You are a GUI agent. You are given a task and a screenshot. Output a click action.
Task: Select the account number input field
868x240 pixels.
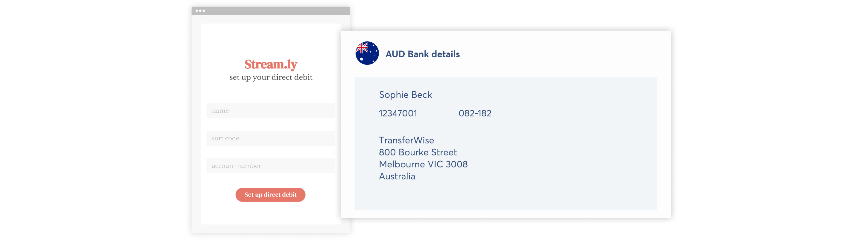coord(271,166)
